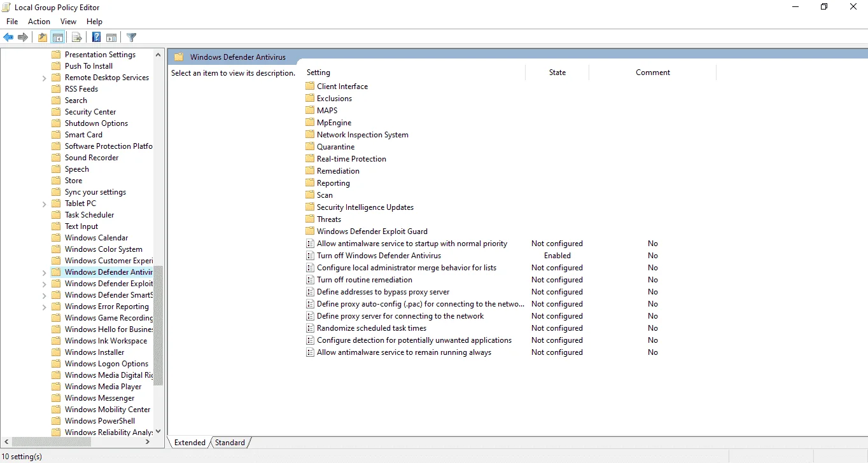This screenshot has height=463, width=868.
Task: Select Sound Recorder in the tree
Action: [92, 158]
